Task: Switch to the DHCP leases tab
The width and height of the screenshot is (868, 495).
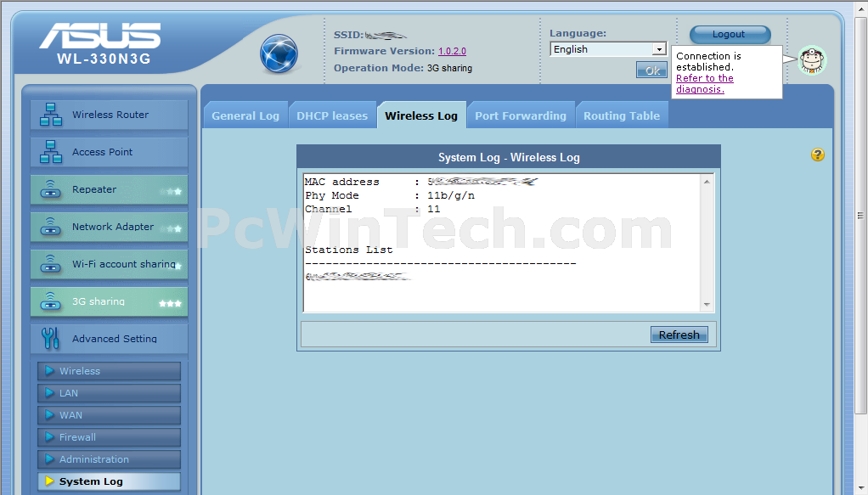Action: (332, 115)
